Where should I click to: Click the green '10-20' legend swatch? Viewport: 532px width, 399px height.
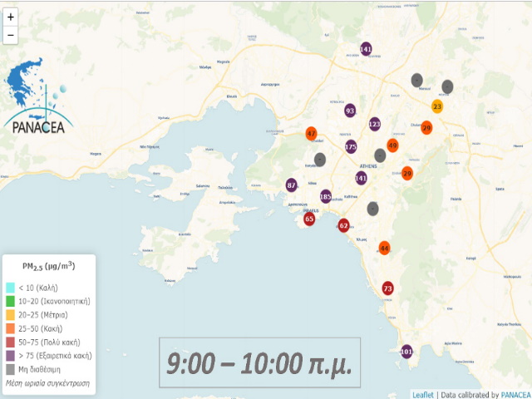(x=11, y=301)
